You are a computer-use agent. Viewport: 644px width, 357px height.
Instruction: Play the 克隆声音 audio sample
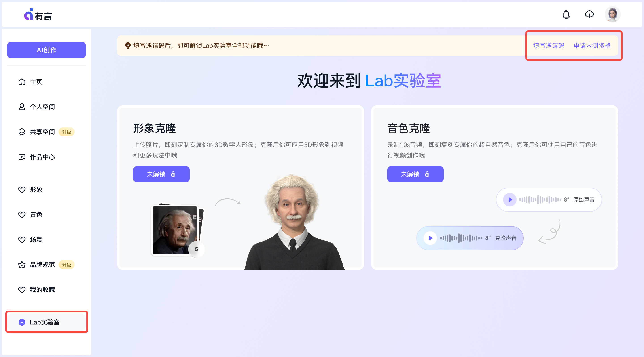430,238
